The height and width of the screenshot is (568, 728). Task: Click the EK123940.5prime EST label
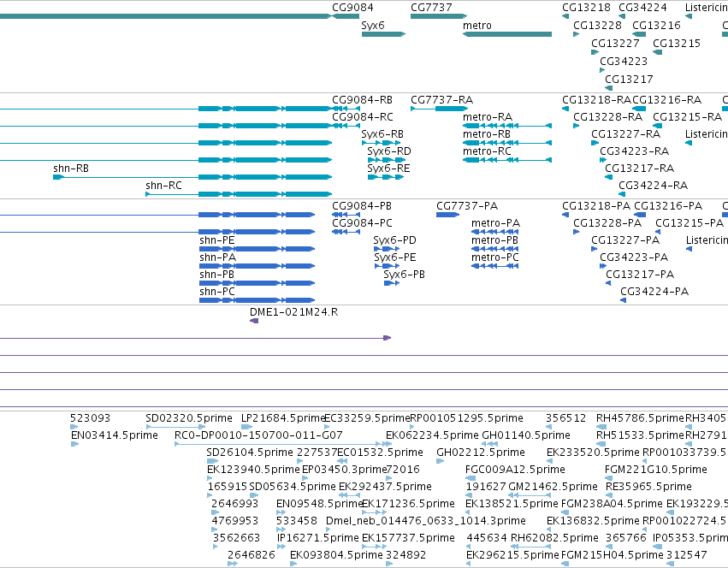[x=253, y=470]
